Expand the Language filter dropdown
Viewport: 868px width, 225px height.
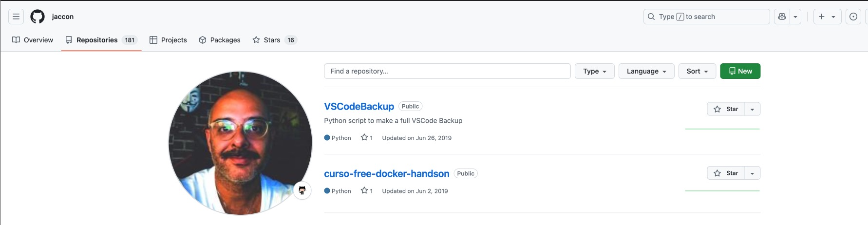pos(646,71)
